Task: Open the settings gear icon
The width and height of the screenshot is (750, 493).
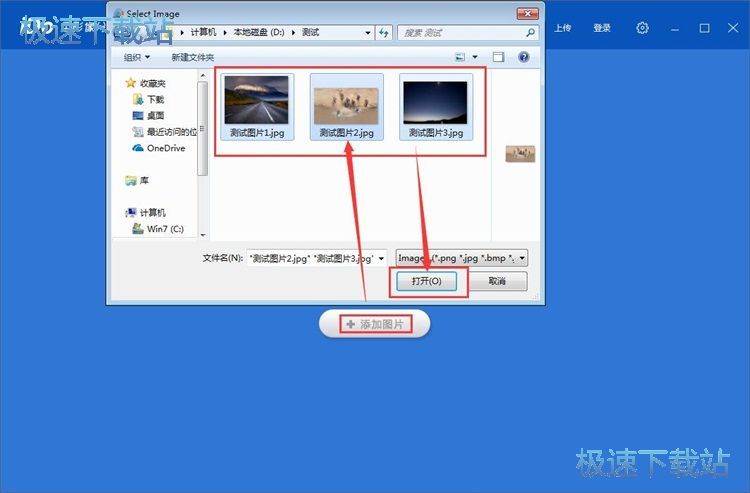Action: click(642, 28)
